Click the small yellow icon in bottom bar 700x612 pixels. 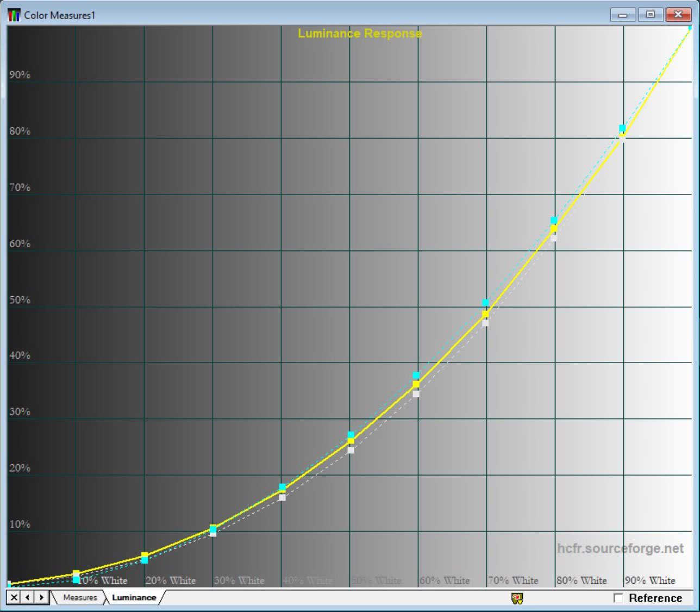click(517, 598)
